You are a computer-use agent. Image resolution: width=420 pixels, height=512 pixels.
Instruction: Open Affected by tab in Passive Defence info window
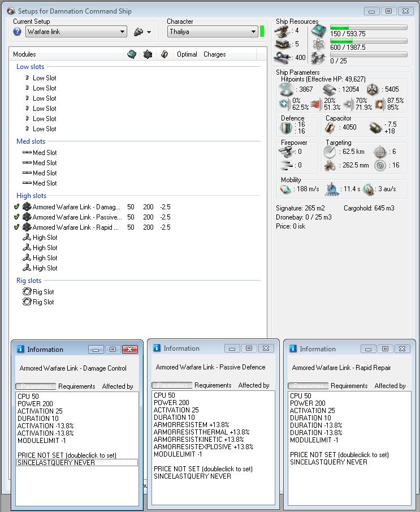(x=254, y=385)
